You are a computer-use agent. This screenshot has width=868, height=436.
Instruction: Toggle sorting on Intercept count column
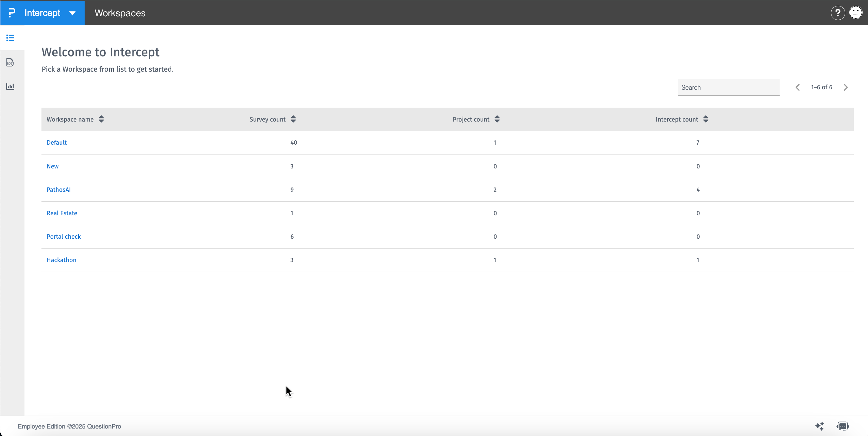(x=705, y=119)
